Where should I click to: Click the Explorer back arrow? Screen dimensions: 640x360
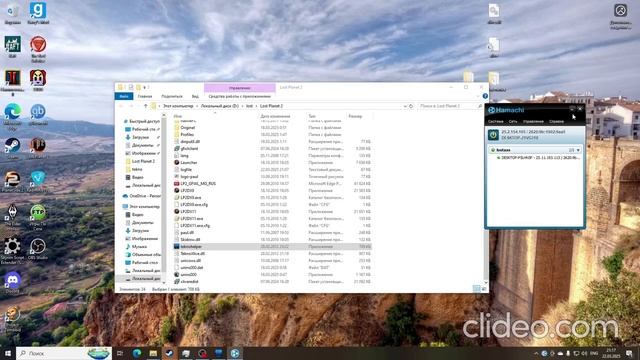coord(121,106)
